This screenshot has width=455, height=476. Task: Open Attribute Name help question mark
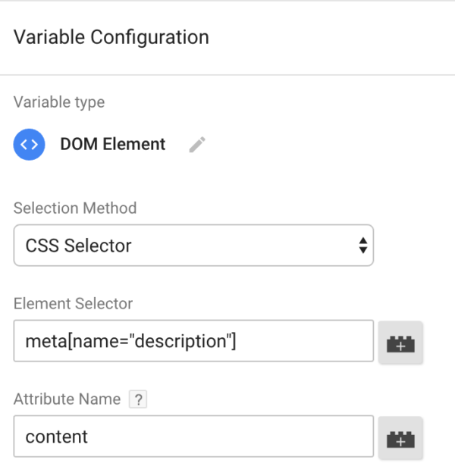pyautogui.click(x=138, y=399)
